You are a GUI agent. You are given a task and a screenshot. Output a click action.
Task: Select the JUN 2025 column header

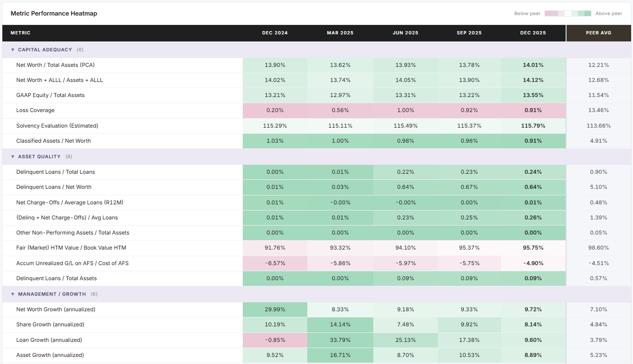[405, 33]
